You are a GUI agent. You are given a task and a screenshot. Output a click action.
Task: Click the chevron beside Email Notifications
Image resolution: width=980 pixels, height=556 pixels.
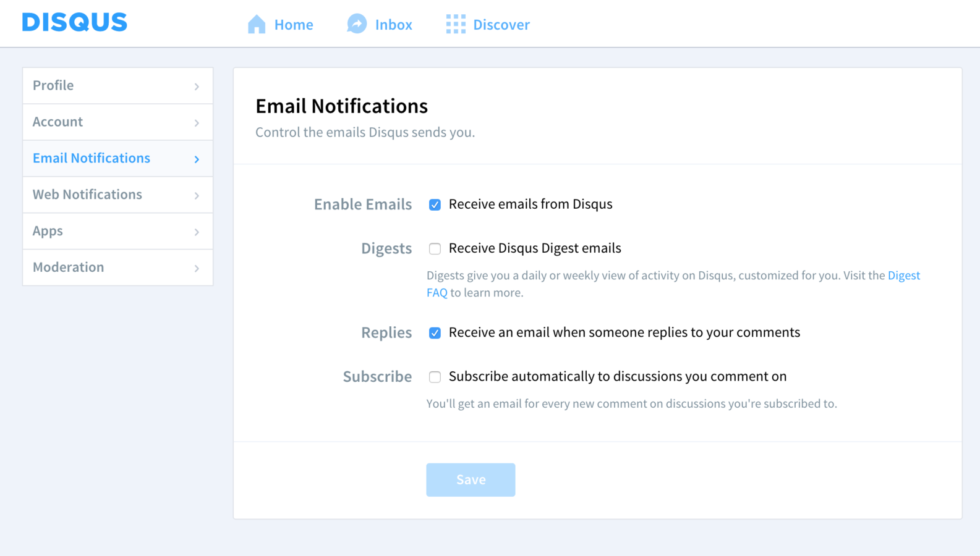point(197,159)
